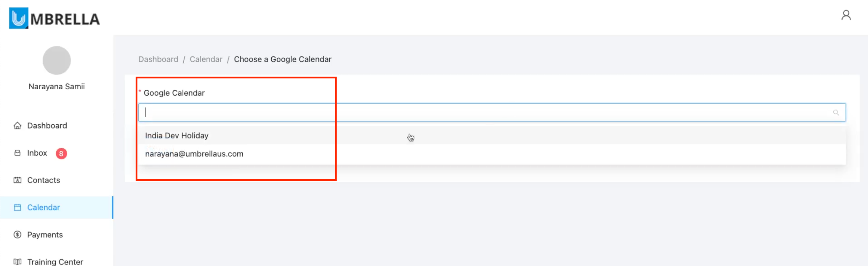Click the red Inbox notification badge
Screen dimensions: 868x266
click(x=61, y=153)
